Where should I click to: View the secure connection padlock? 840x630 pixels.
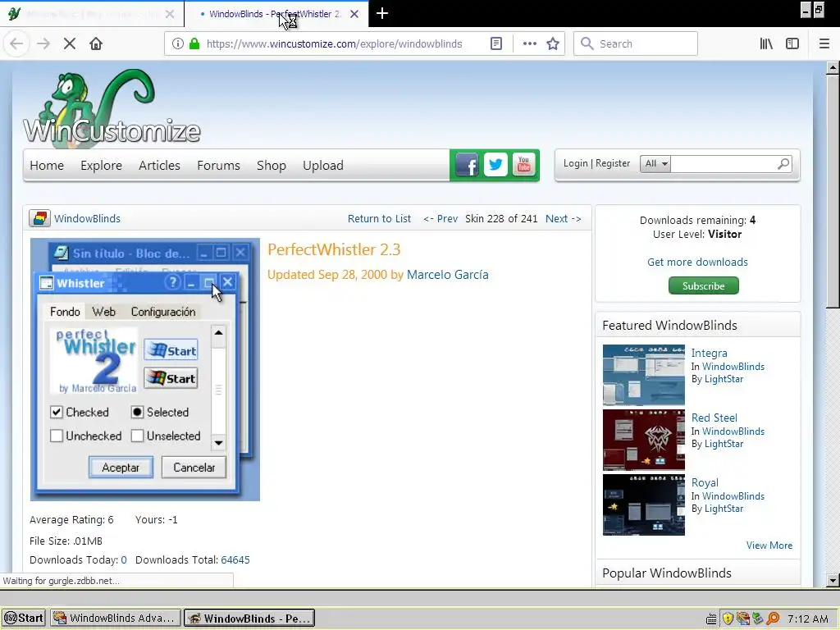(x=194, y=44)
